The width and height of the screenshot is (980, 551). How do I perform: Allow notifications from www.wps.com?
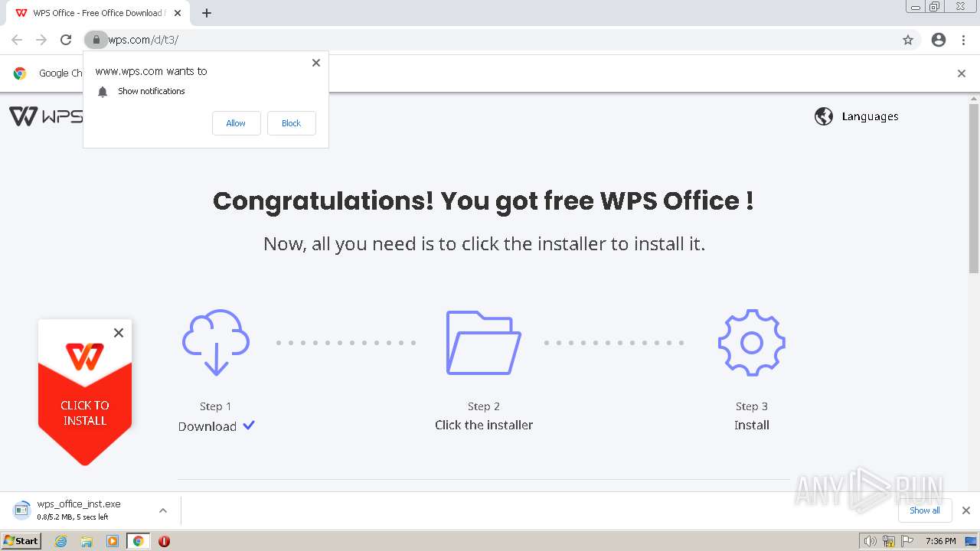click(x=236, y=123)
